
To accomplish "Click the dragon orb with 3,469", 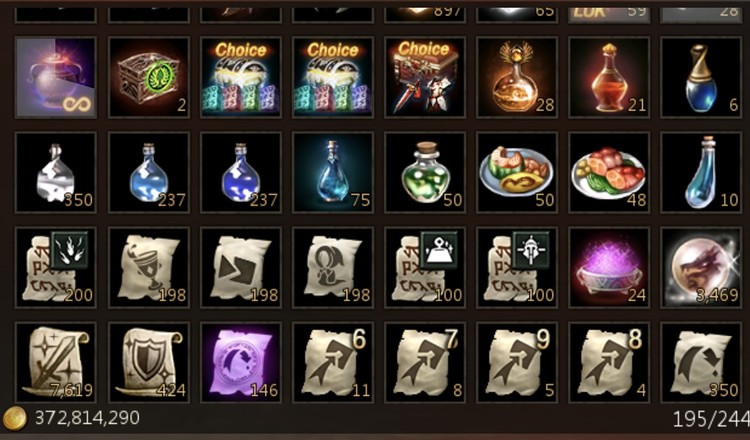I will (x=701, y=267).
